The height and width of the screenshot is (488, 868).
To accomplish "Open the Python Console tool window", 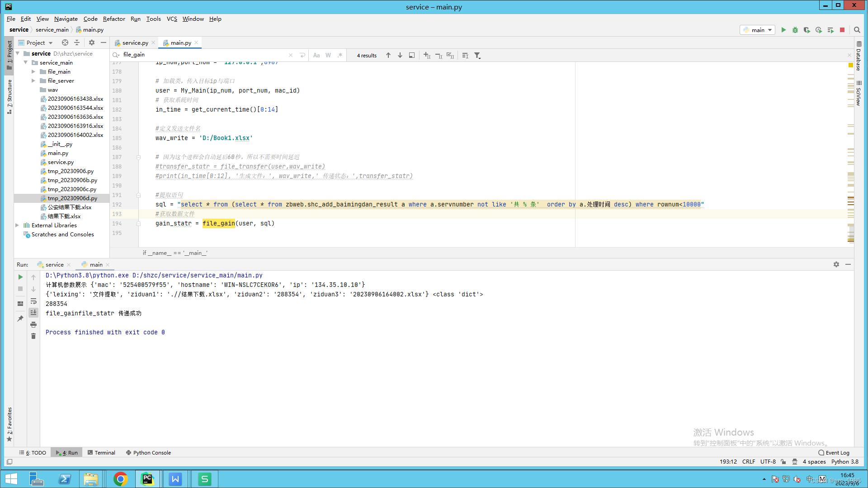I will pos(148,452).
